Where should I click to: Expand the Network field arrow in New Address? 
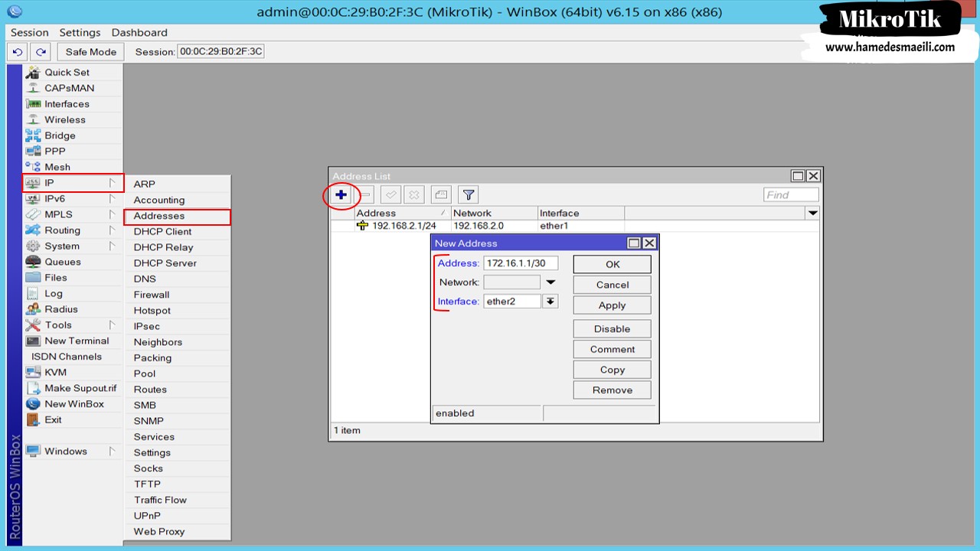550,282
